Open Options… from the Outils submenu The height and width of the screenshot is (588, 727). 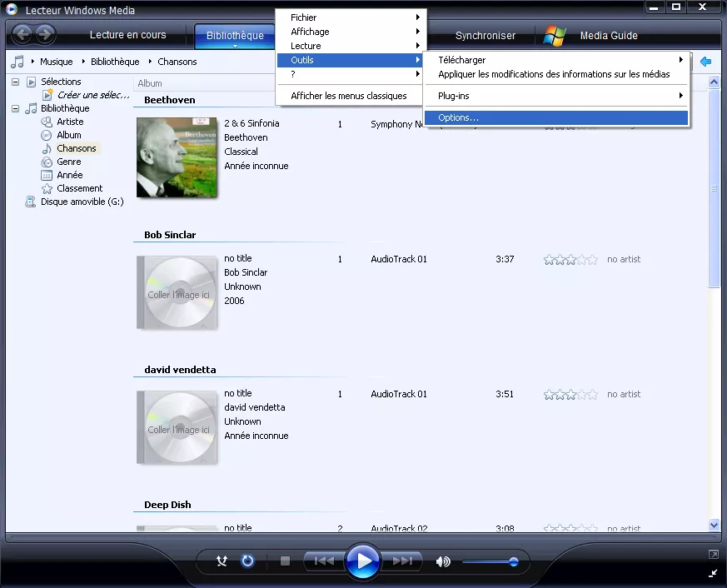[556, 117]
